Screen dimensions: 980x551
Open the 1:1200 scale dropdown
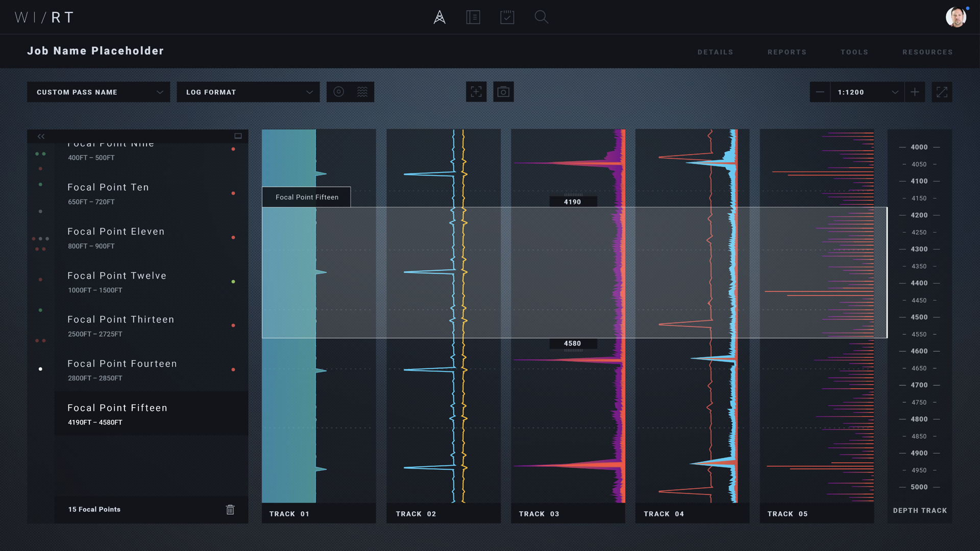867,92
